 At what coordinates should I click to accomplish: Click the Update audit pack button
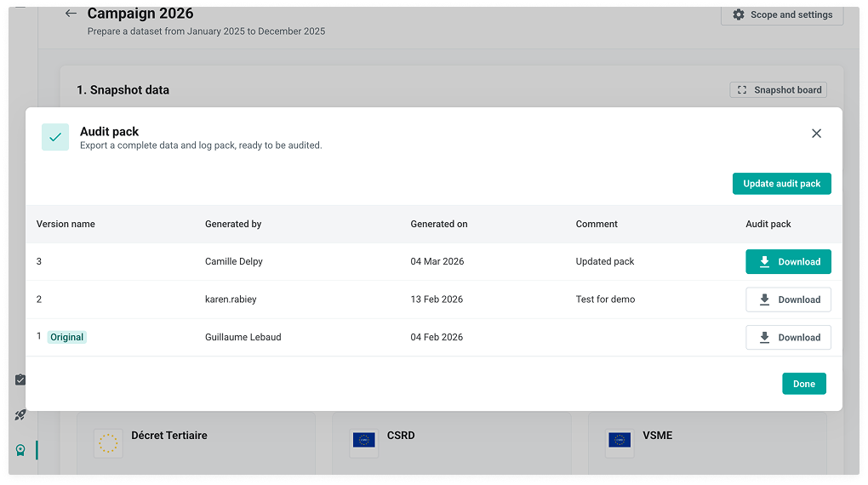click(782, 184)
